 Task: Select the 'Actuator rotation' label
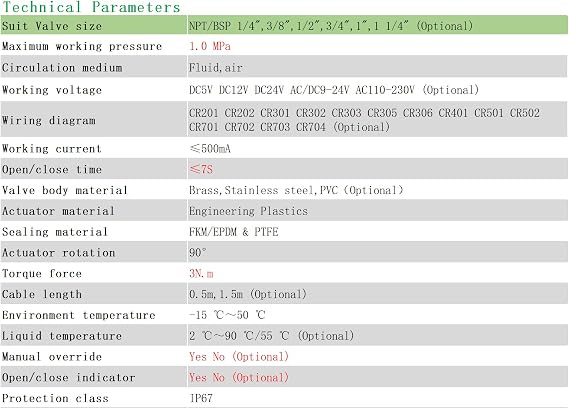point(59,253)
